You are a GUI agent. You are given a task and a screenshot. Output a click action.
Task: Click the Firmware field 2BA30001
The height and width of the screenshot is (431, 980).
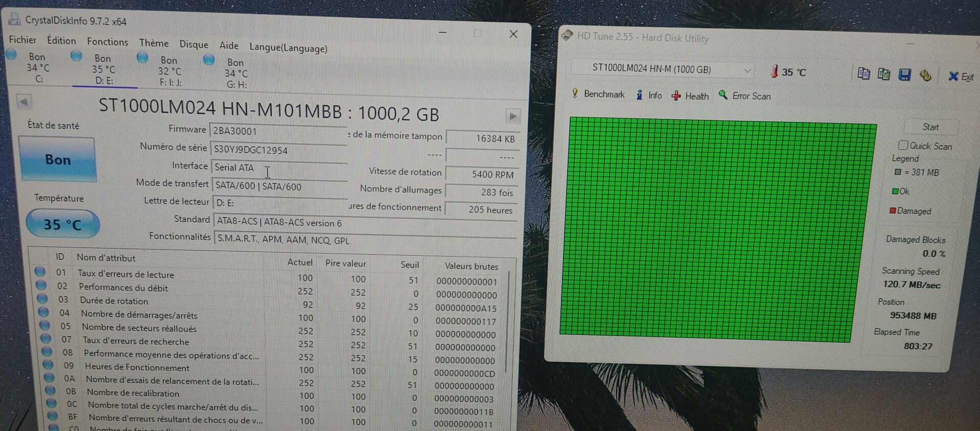point(278,132)
